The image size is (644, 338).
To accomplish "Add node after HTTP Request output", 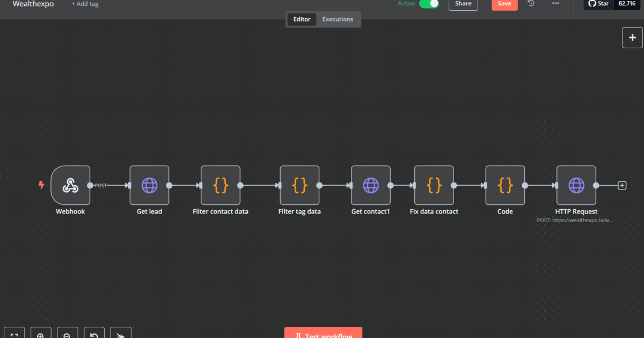I will point(622,186).
